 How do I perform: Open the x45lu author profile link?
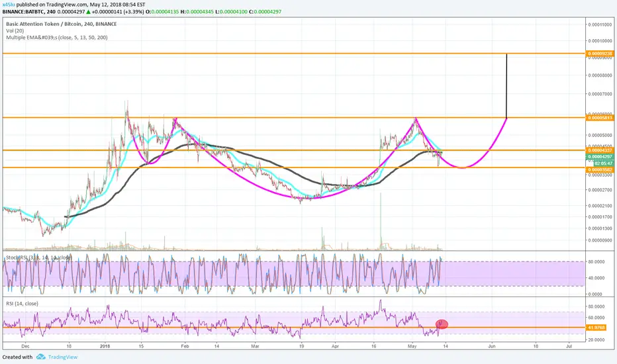[x=9, y=5]
